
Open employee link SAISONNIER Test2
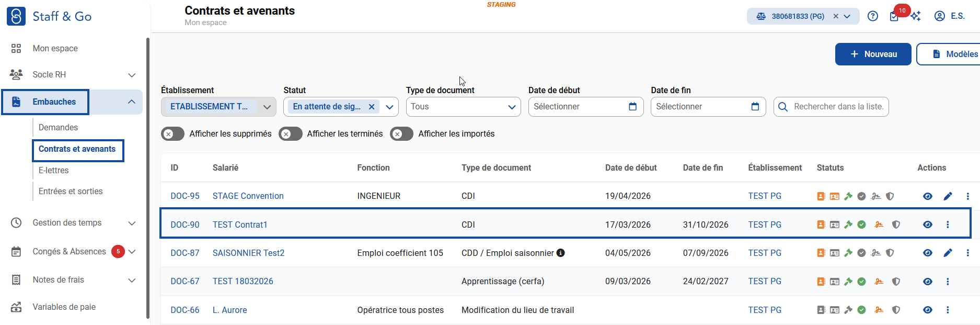[249, 253]
